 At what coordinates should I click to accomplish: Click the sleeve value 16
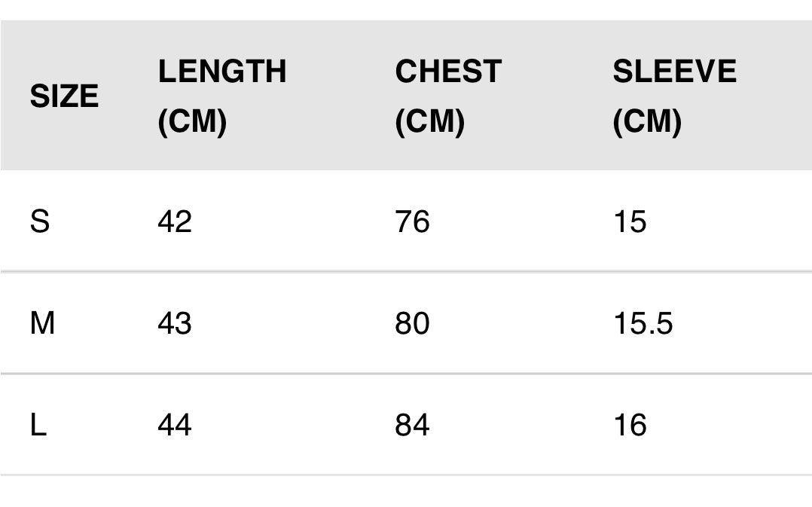pyautogui.click(x=630, y=425)
